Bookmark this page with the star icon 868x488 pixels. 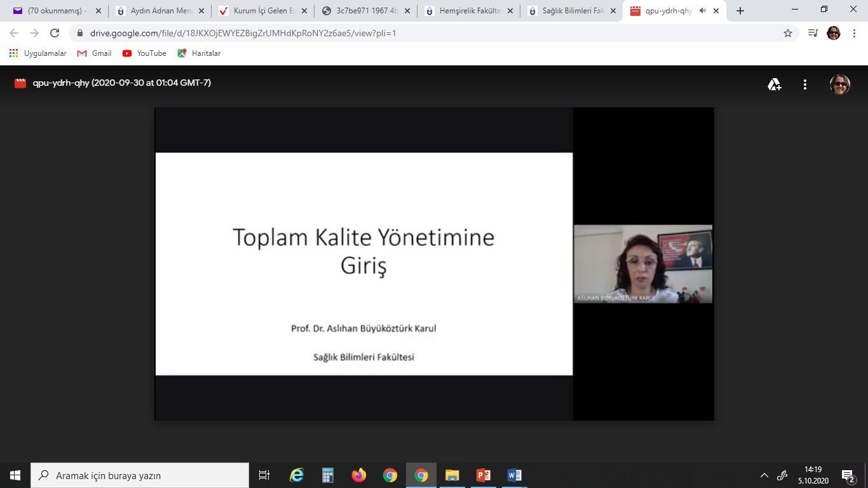pos(788,33)
